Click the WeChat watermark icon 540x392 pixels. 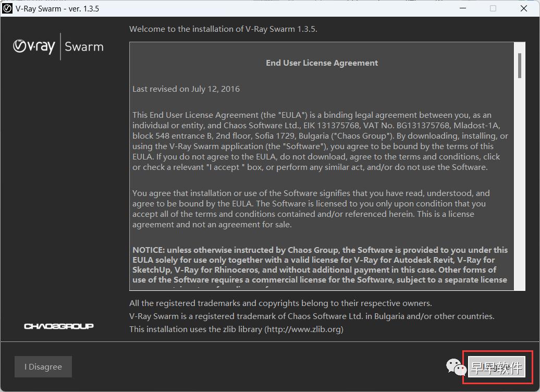[x=456, y=367]
